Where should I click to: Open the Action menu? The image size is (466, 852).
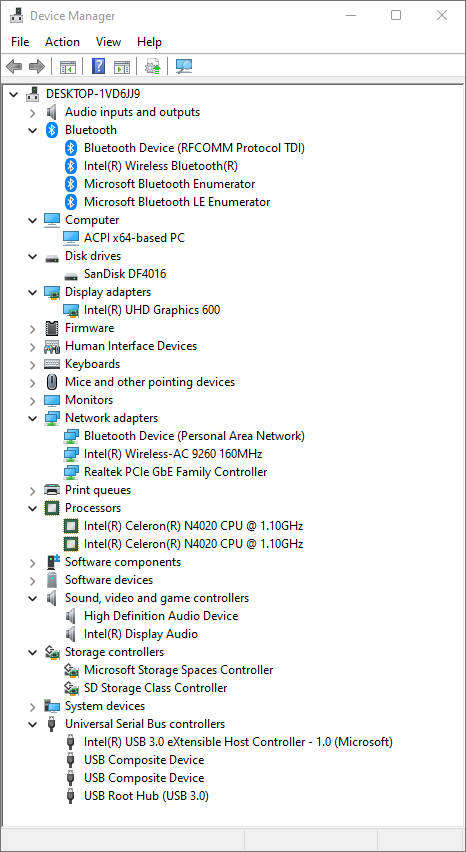tap(62, 42)
